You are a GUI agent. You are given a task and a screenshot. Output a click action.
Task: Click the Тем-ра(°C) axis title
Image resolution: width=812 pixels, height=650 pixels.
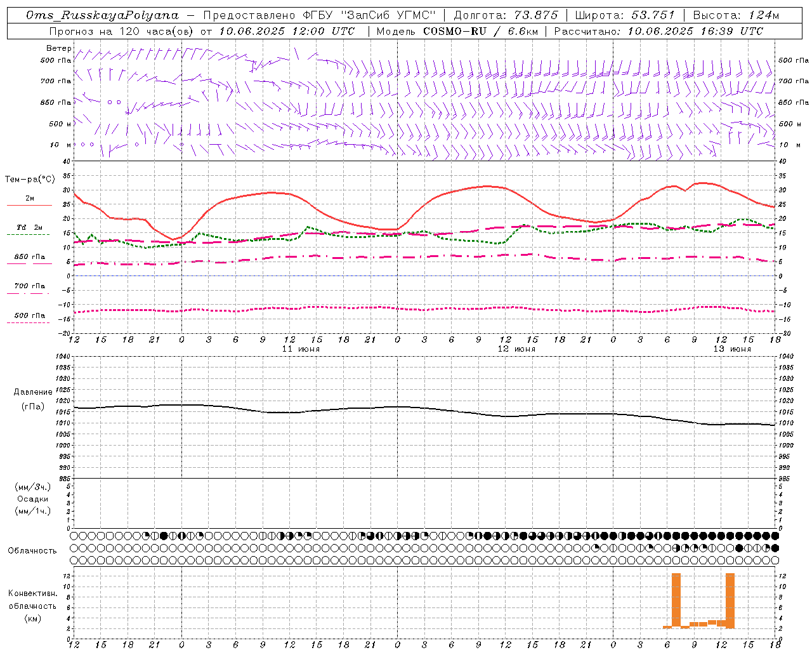tap(30, 180)
